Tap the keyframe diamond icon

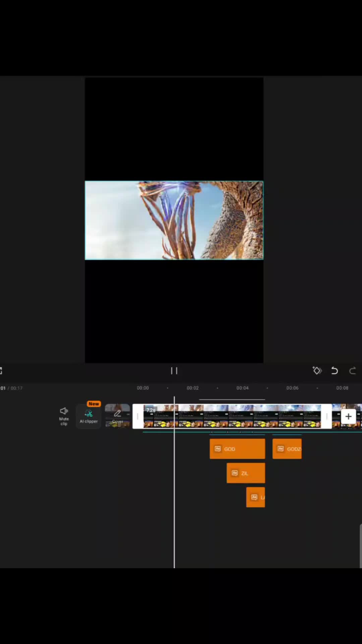pyautogui.click(x=317, y=370)
